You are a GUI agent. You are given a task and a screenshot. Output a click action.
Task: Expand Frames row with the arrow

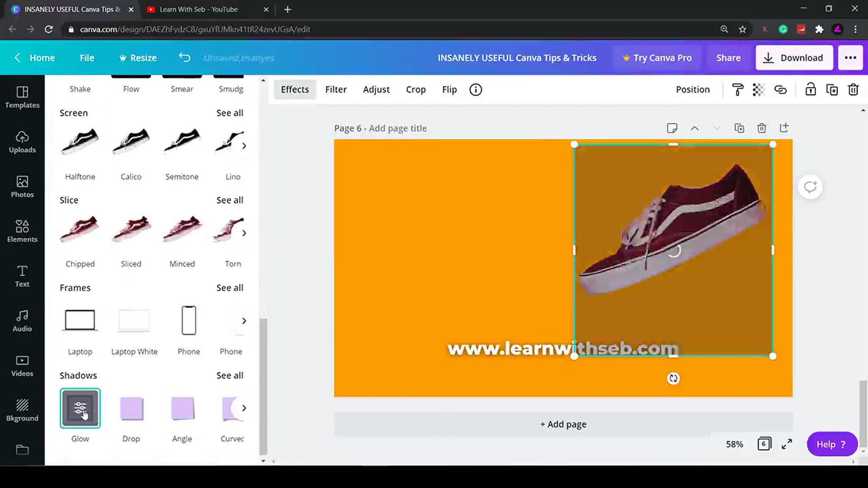pyautogui.click(x=244, y=320)
